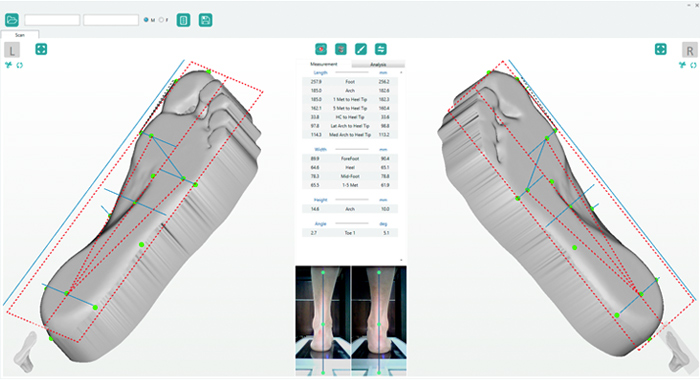Select the Scan tab
700x380 pixels.
point(20,34)
